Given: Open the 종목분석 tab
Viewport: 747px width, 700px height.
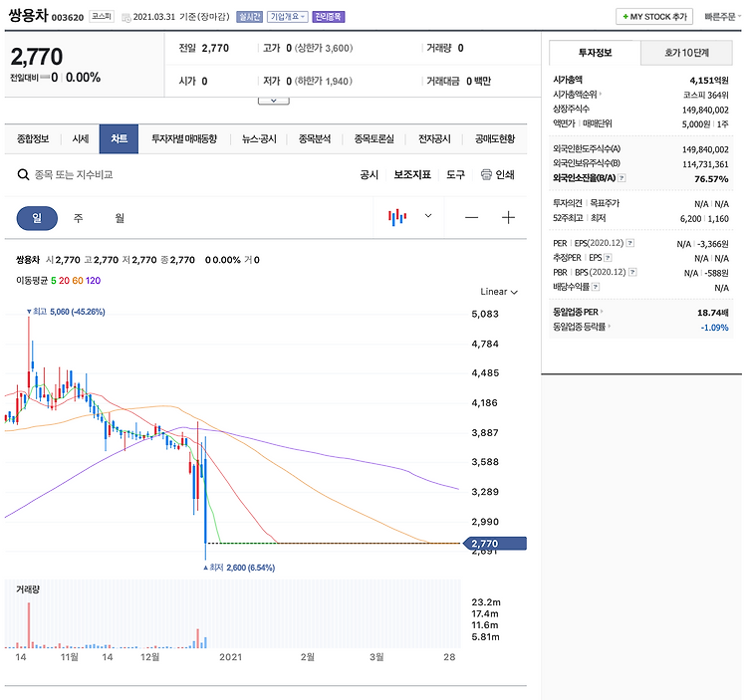Looking at the screenshot, I should click(x=315, y=138).
